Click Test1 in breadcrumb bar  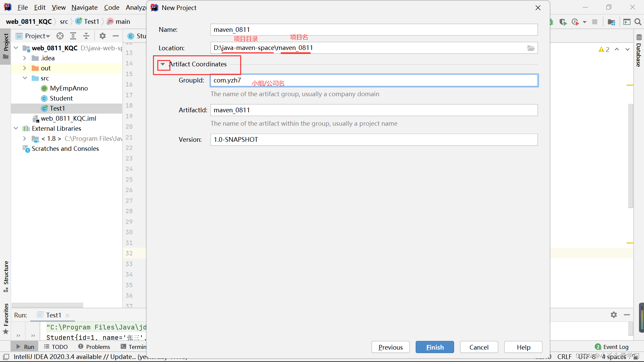pyautogui.click(x=88, y=21)
